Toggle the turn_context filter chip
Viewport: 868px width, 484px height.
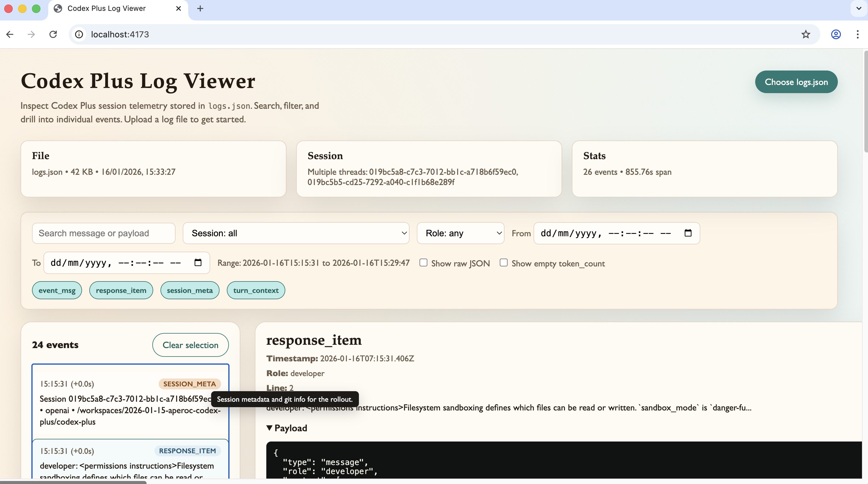coord(256,290)
